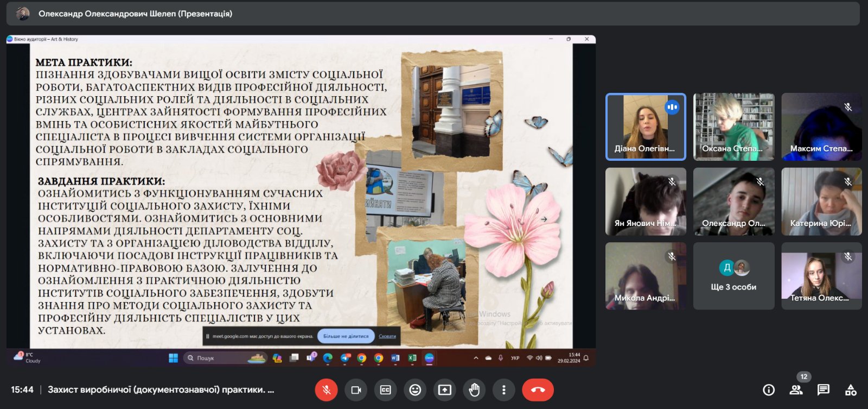Open the Chrome icon next to Telegram
Image resolution: width=868 pixels, height=409 pixels.
[362, 358]
